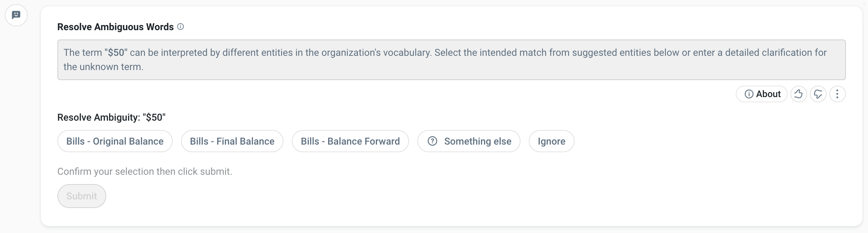Choose "Something else" for the term
This screenshot has width=868, height=233.
coord(478,141)
